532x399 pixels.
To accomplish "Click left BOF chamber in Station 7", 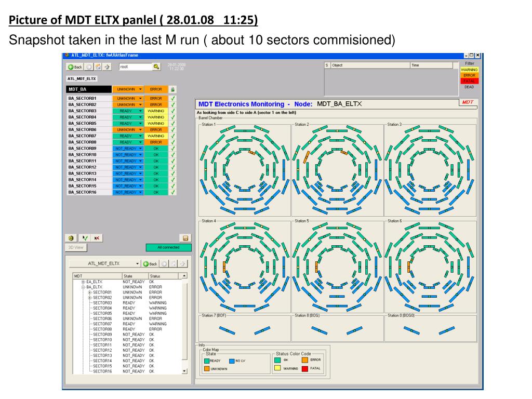I will click(227, 330).
